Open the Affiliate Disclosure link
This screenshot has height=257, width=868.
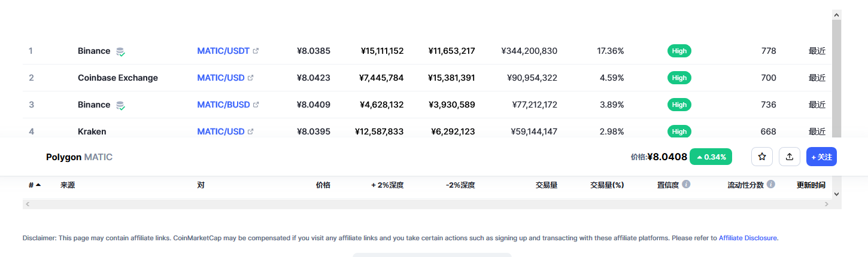(748, 238)
